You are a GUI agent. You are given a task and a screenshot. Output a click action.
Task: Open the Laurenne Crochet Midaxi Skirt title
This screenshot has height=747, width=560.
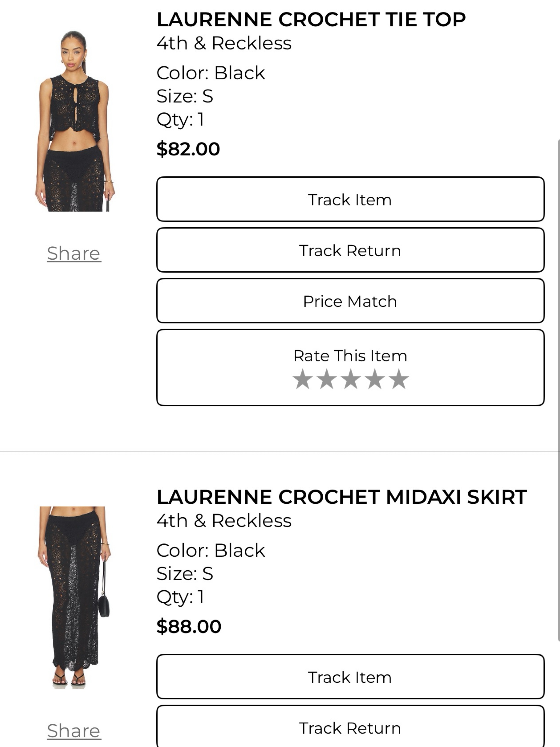point(341,497)
